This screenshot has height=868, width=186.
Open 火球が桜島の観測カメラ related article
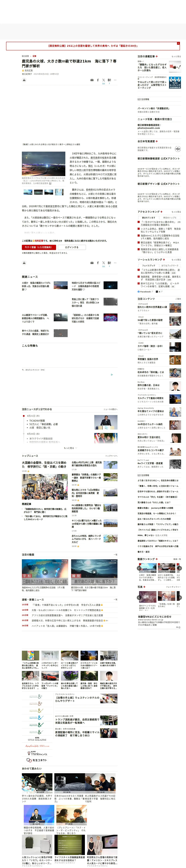point(36,286)
